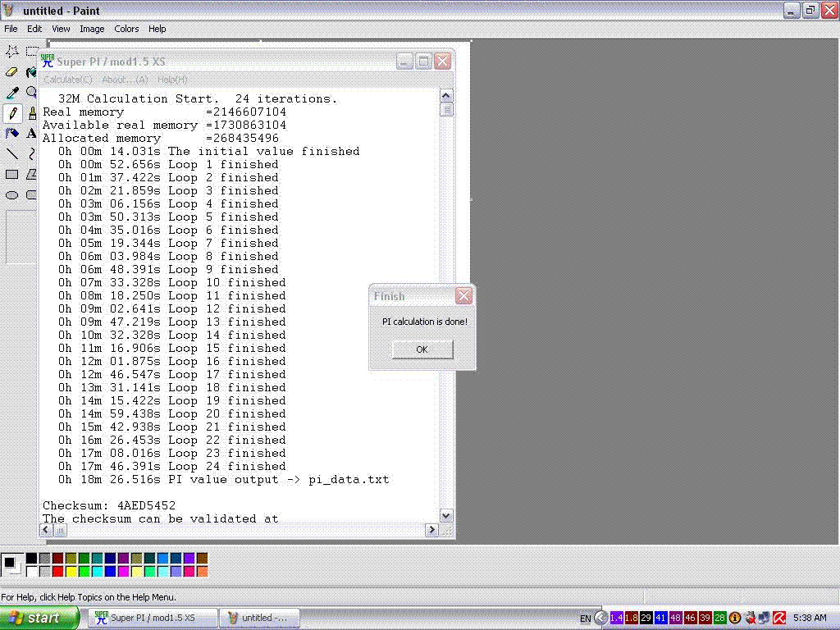
Task: Select the Line tool
Action: [x=12, y=153]
